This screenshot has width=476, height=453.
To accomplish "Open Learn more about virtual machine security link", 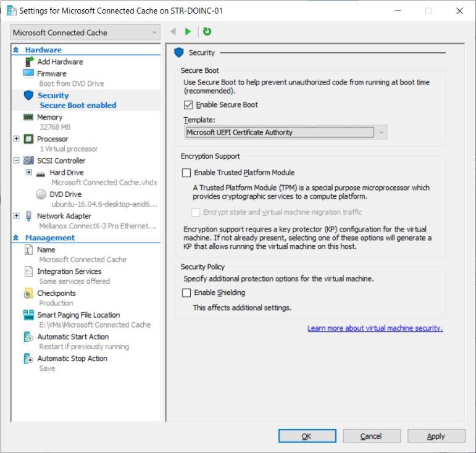I will click(375, 328).
